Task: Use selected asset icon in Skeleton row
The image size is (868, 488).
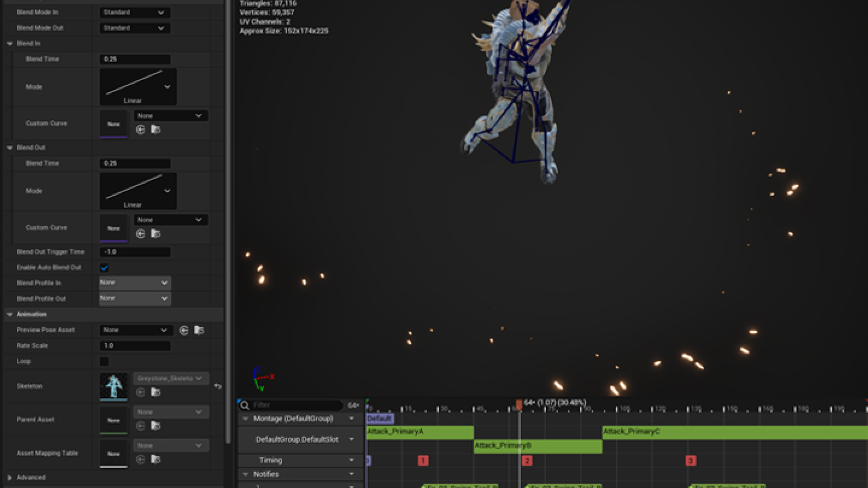Action: (x=140, y=392)
